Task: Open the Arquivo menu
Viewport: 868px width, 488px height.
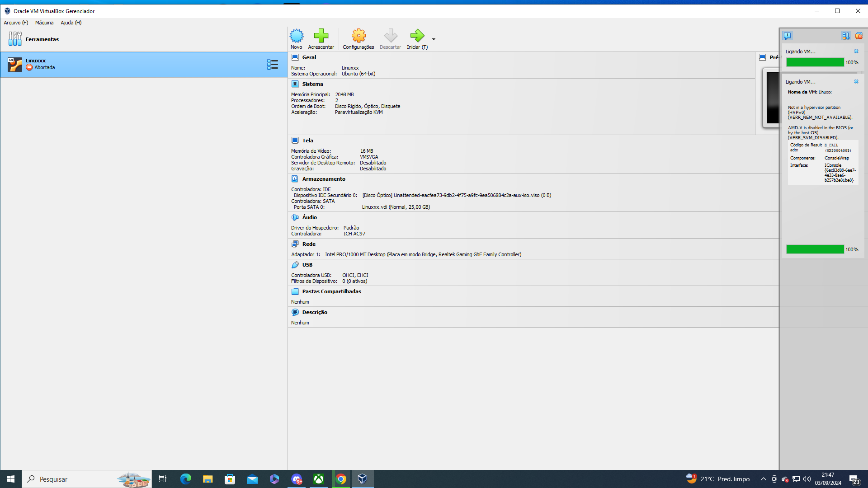Action: tap(16, 23)
